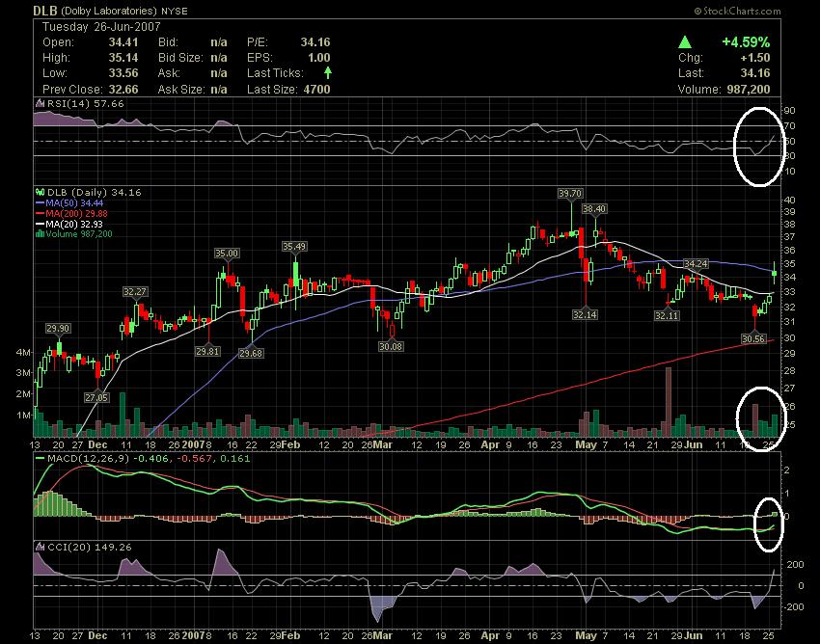Click the Bid Size label

[x=180, y=58]
